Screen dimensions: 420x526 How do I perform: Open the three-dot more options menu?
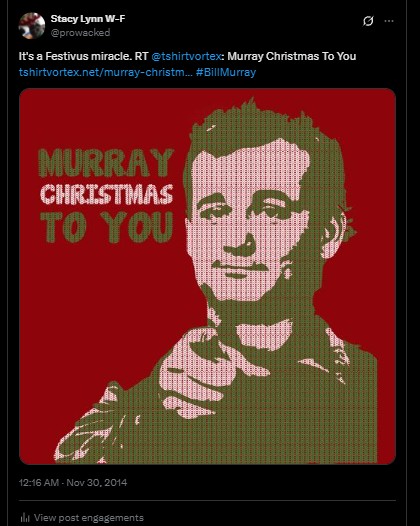[389, 21]
